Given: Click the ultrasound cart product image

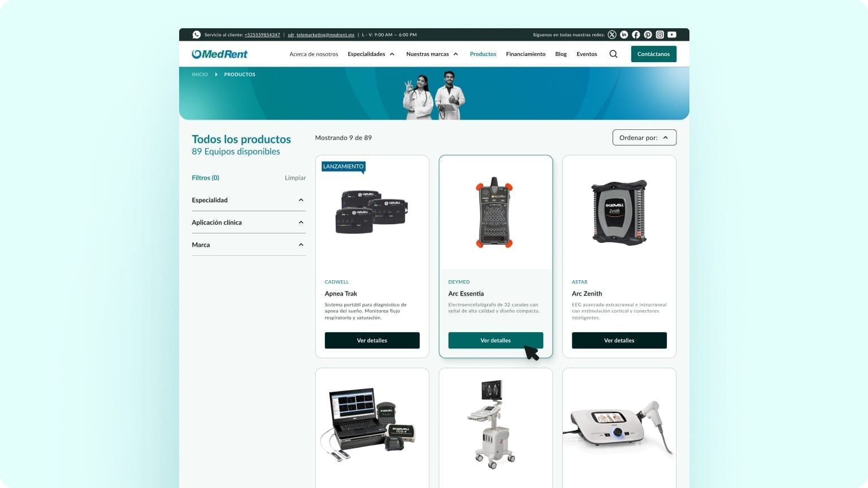Looking at the screenshot, I should (491, 424).
